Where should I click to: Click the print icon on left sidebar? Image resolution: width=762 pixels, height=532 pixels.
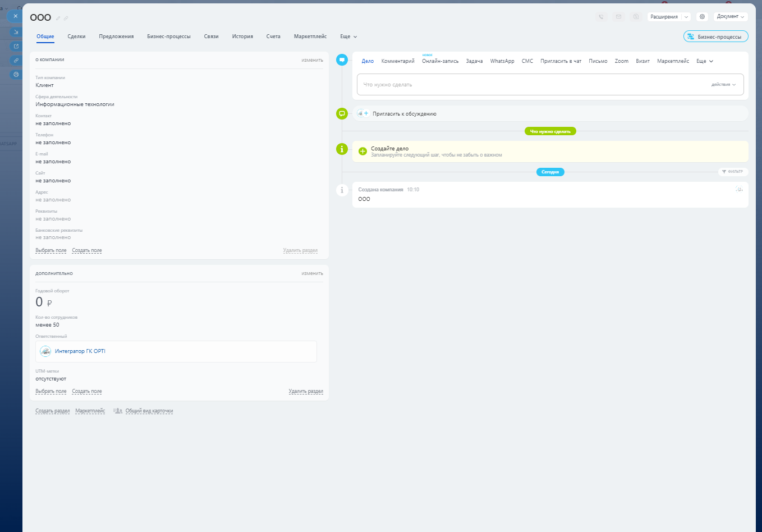(16, 74)
